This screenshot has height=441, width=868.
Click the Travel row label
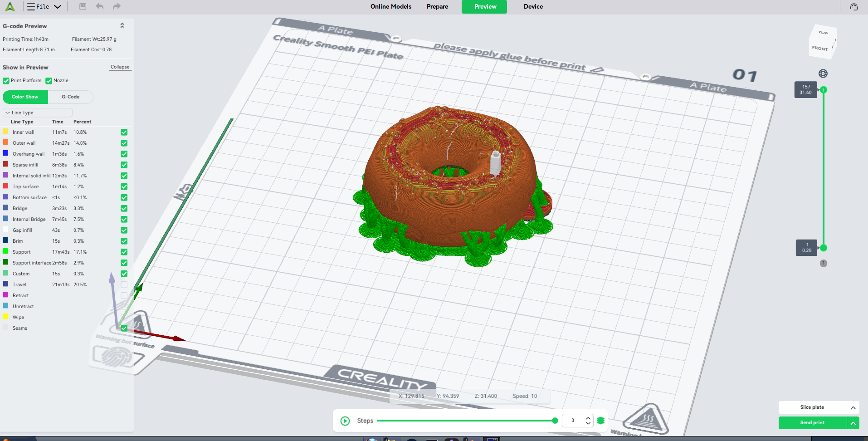(x=20, y=284)
